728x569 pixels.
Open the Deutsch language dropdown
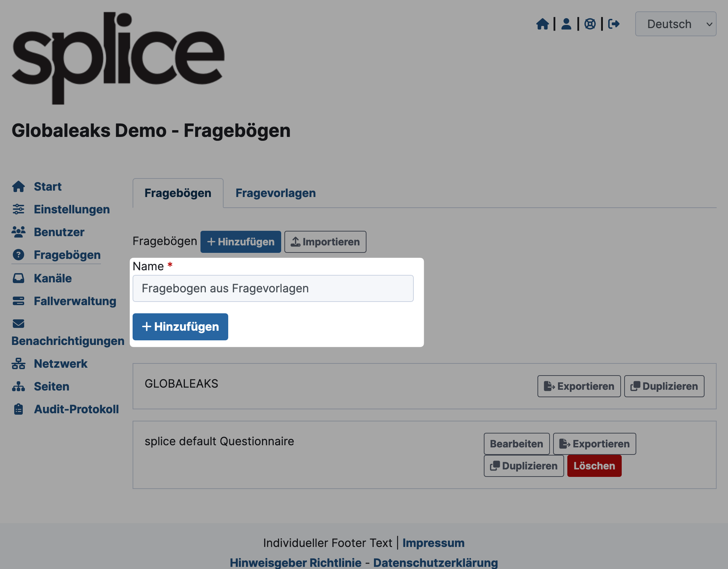coord(676,24)
